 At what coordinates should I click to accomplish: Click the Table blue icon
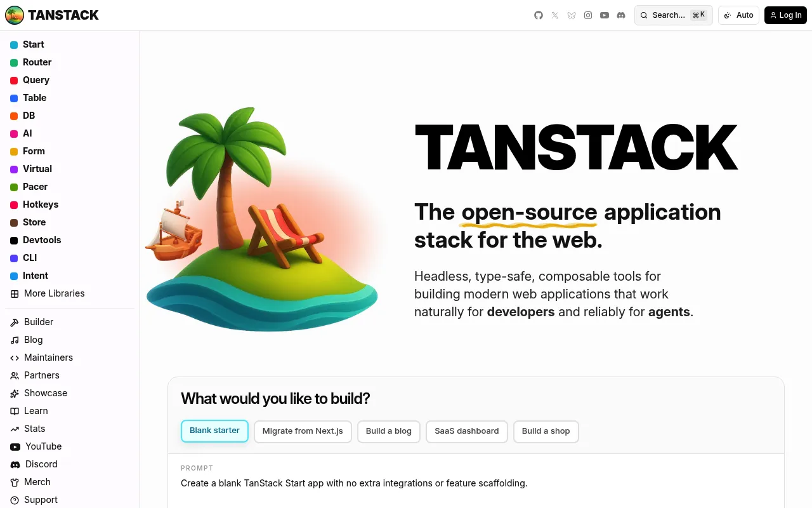(x=14, y=98)
